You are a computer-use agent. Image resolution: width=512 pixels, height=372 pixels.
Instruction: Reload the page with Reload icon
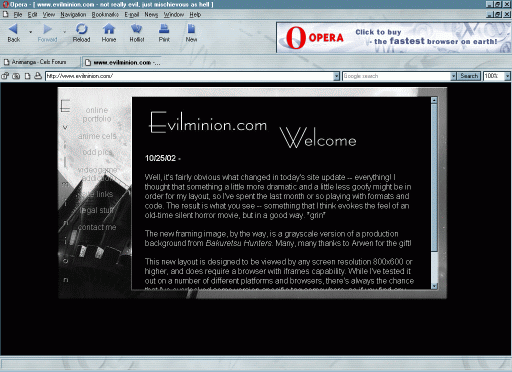[81, 29]
